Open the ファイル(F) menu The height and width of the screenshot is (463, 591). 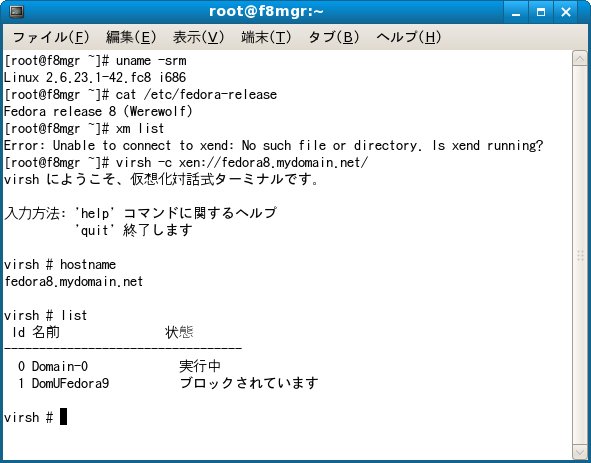51,37
